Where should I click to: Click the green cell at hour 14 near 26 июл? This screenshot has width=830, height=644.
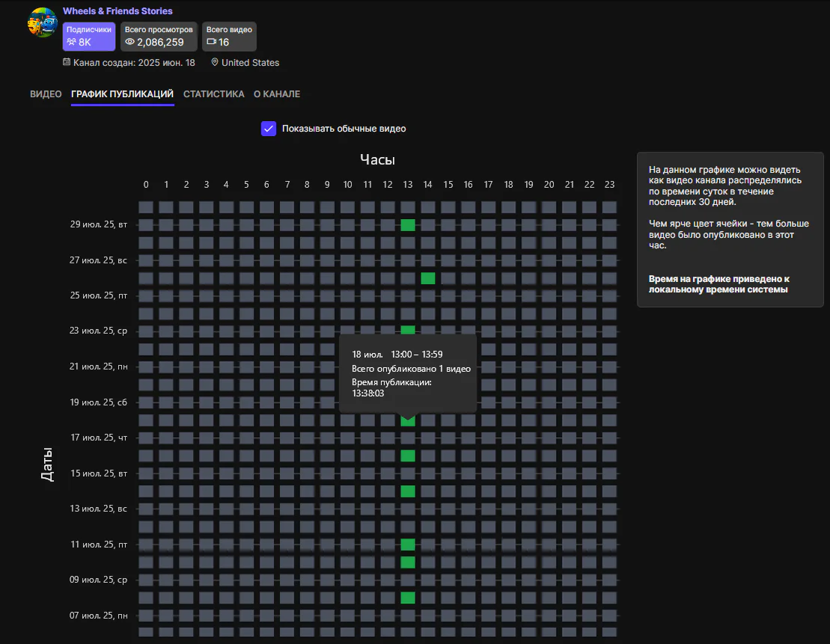[x=427, y=277]
